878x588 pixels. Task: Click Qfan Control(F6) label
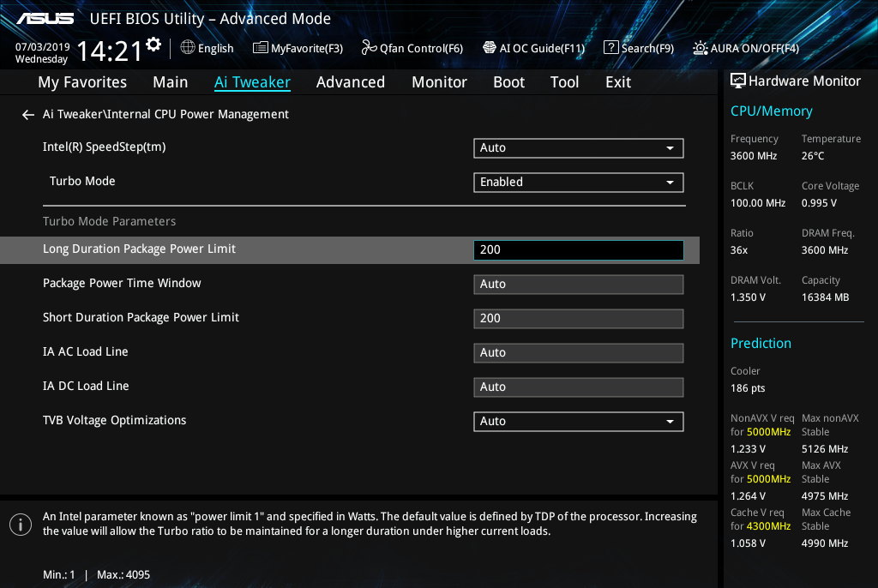coord(421,48)
